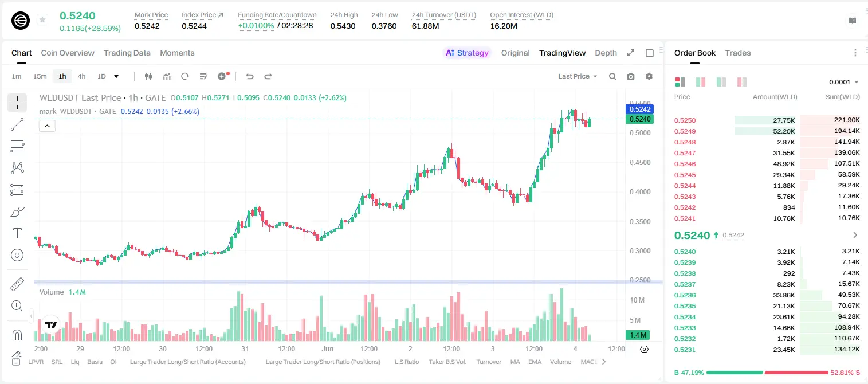Toggle the favorite star next to coin logo
The height and width of the screenshot is (384, 868).
click(42, 20)
